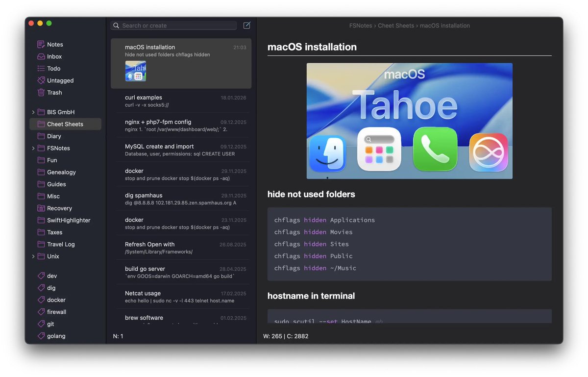Click the Diary folder icon
Screen dimensions: 588x377
pyautogui.click(x=41, y=136)
